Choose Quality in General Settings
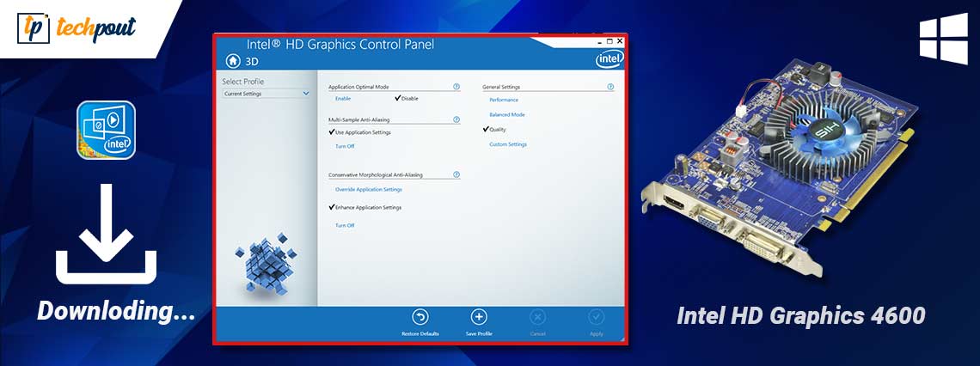 point(494,129)
